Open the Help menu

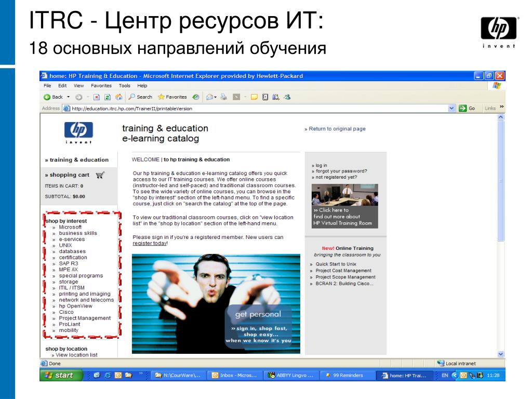pos(142,86)
